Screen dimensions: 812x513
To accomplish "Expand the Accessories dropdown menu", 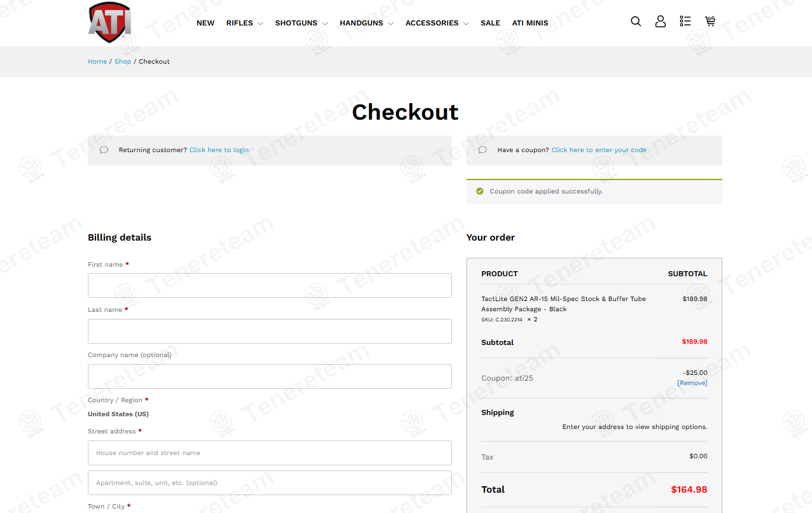I will [x=437, y=23].
